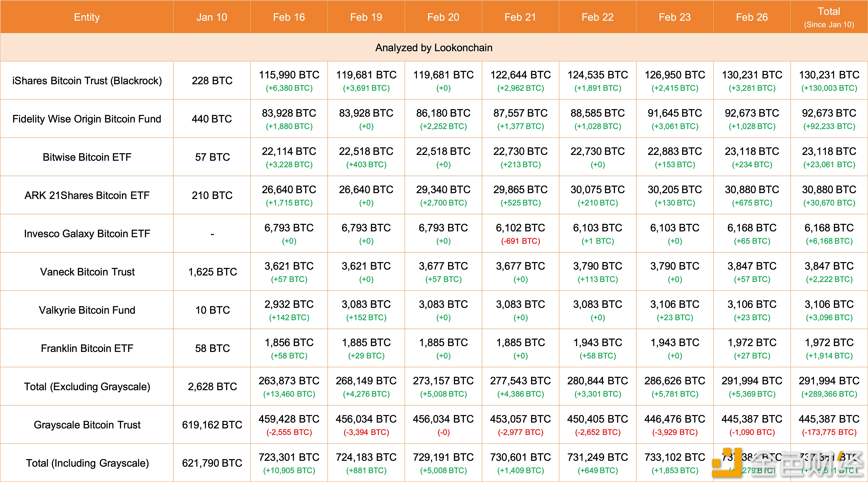Image resolution: width=868 pixels, height=482 pixels.
Task: Click the 115,990 BTC iShares Feb 16 value
Action: coord(289,75)
